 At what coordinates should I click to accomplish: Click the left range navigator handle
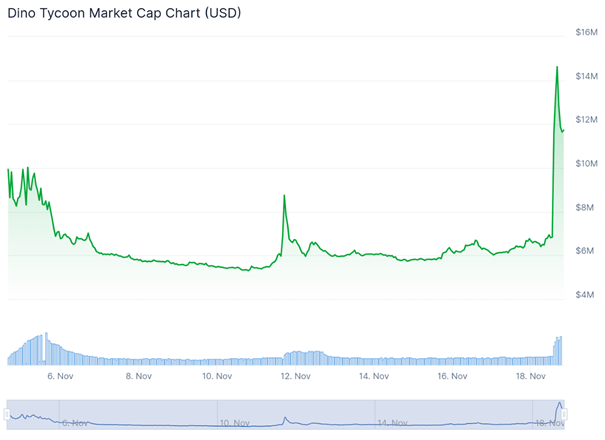(x=8, y=413)
